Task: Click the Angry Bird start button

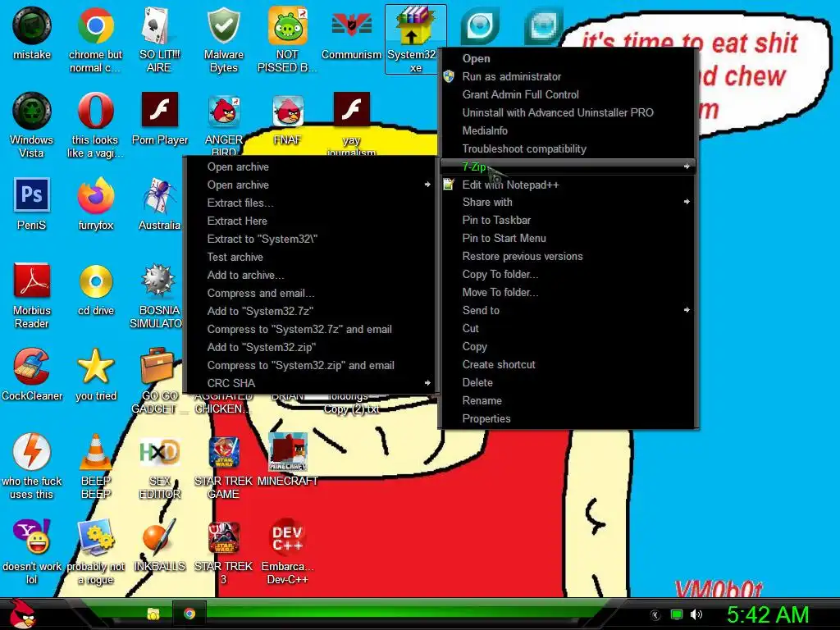Action: click(x=22, y=614)
